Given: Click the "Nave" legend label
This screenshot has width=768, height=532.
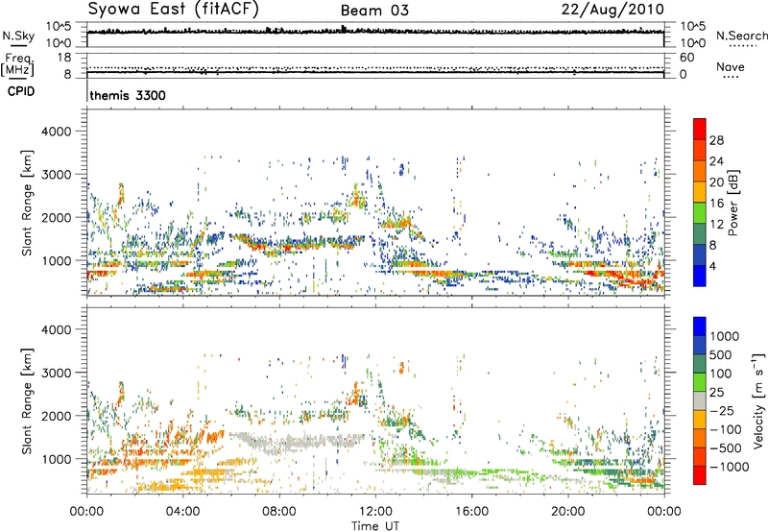Looking at the screenshot, I should pos(731,66).
